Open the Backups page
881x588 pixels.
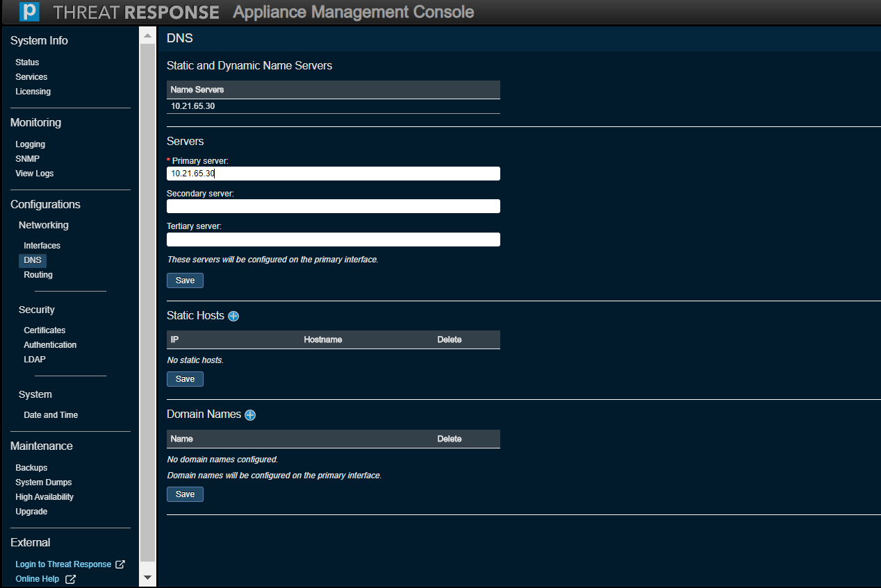[x=31, y=468]
